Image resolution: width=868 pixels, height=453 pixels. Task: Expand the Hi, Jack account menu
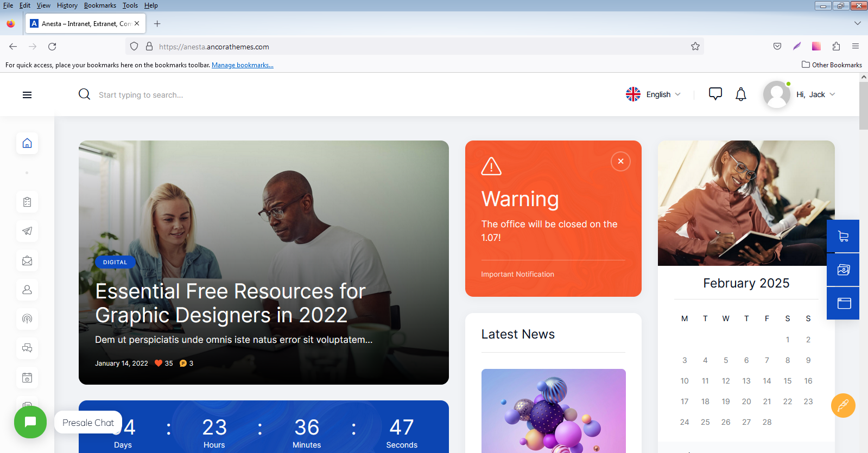pos(815,94)
